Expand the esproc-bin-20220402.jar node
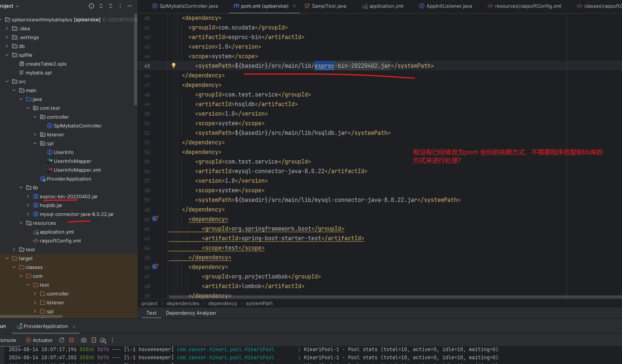The height and width of the screenshot is (364, 622). point(28,196)
